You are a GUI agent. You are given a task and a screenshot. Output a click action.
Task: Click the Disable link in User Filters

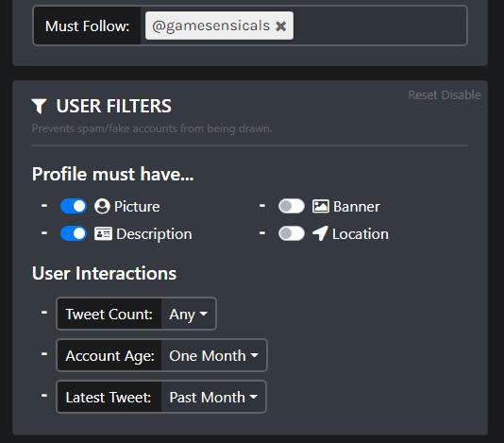(x=461, y=95)
